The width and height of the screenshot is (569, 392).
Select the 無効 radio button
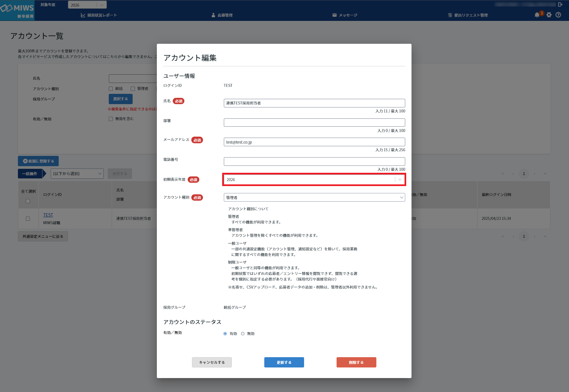[x=243, y=334]
